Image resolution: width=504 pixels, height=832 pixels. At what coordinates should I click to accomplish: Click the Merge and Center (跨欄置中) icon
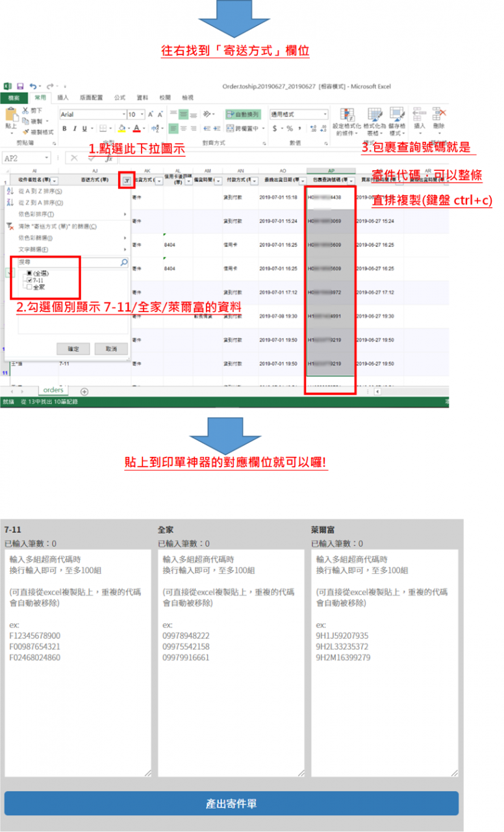tap(230, 128)
